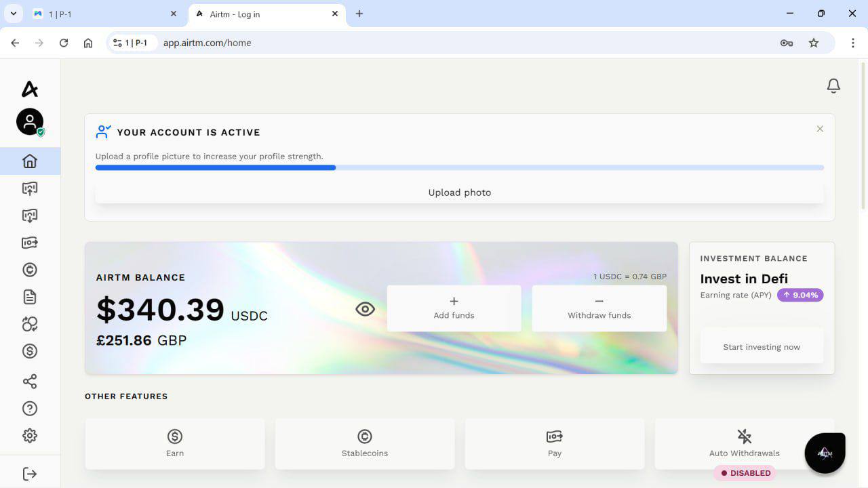This screenshot has width=868, height=488.
Task: Bookmark this page with the star icon
Action: pyautogui.click(x=814, y=43)
